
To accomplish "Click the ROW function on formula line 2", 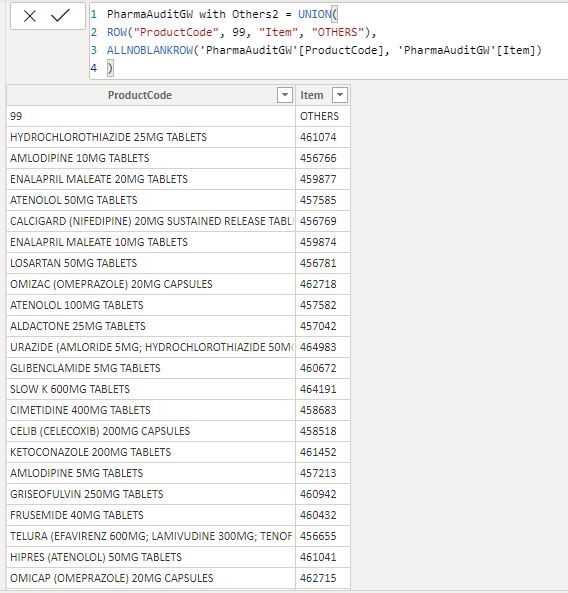I will coord(117,32).
